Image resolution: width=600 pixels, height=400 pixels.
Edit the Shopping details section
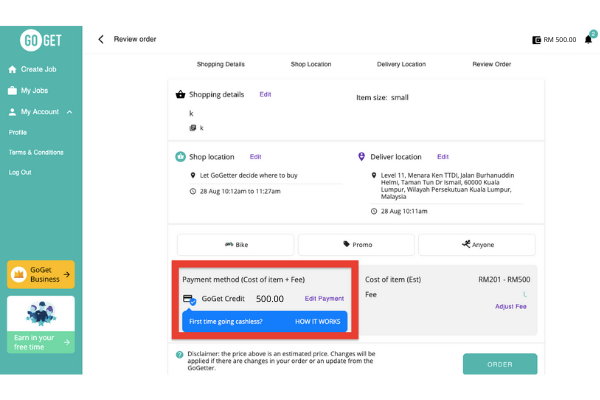coord(265,95)
